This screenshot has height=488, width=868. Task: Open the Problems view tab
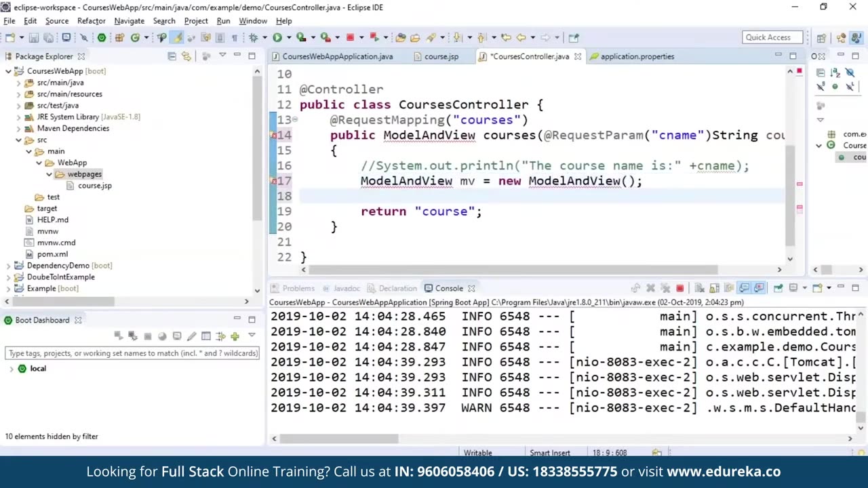tap(293, 288)
